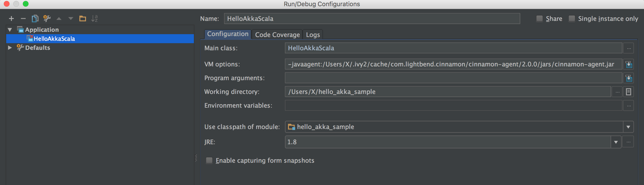
Task: Edit Environment variables via the ellipsis button
Action: 629,106
